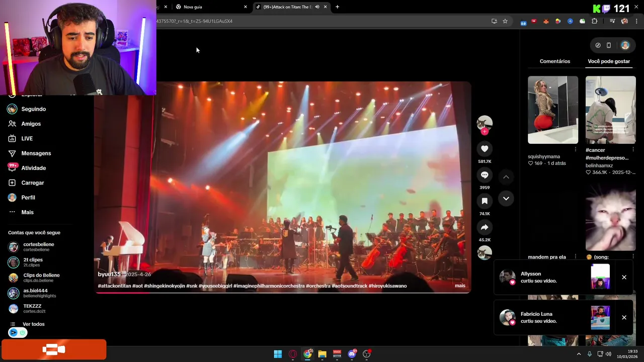Open Discord from the taskbar
This screenshot has width=644, height=362.
pyautogui.click(x=352, y=354)
